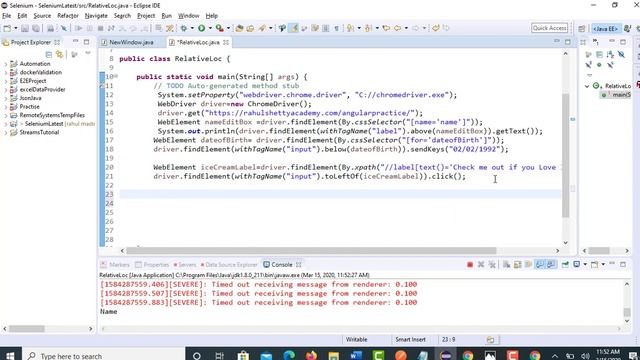Expand the excelDataProvider project
This screenshot has height=360, width=640.
click(x=6, y=89)
